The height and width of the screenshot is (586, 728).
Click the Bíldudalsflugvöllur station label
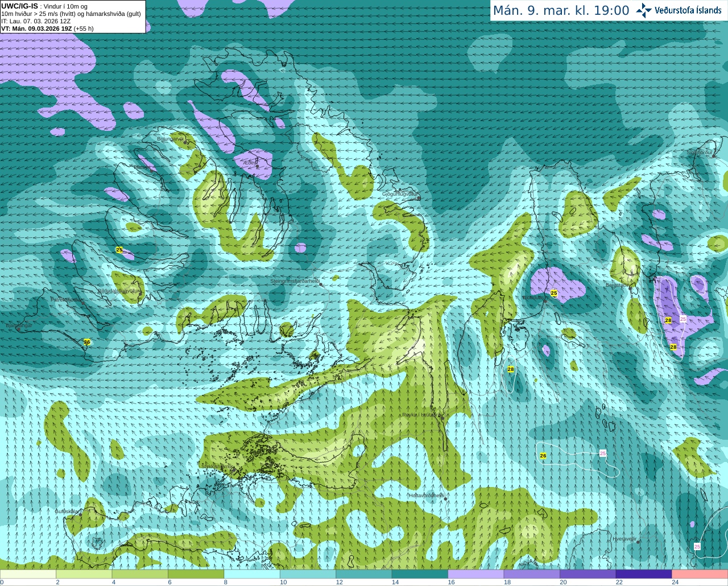click(118, 290)
